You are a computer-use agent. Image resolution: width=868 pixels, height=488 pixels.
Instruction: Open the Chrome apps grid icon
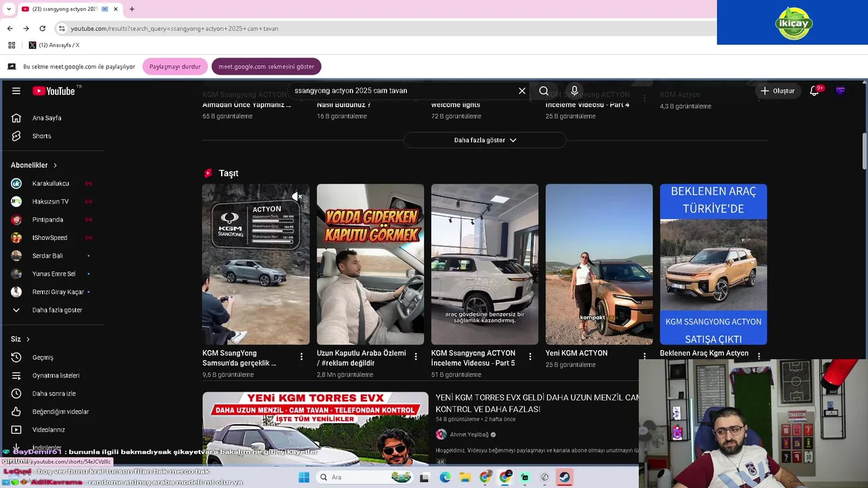pos(12,45)
